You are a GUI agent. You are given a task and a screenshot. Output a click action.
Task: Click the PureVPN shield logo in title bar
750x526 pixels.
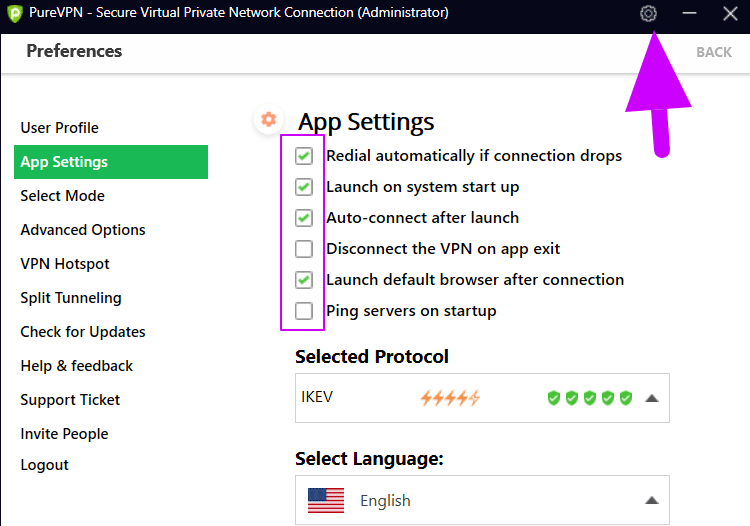pyautogui.click(x=15, y=13)
